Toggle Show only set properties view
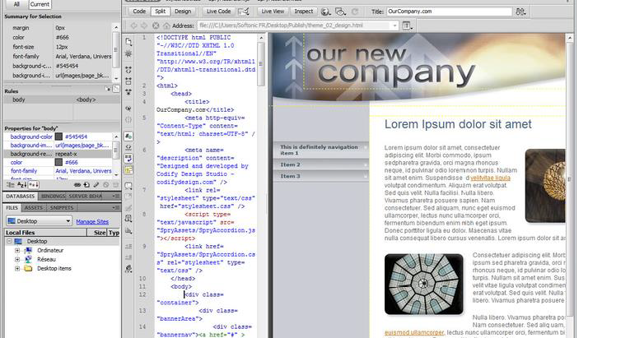 [33, 185]
